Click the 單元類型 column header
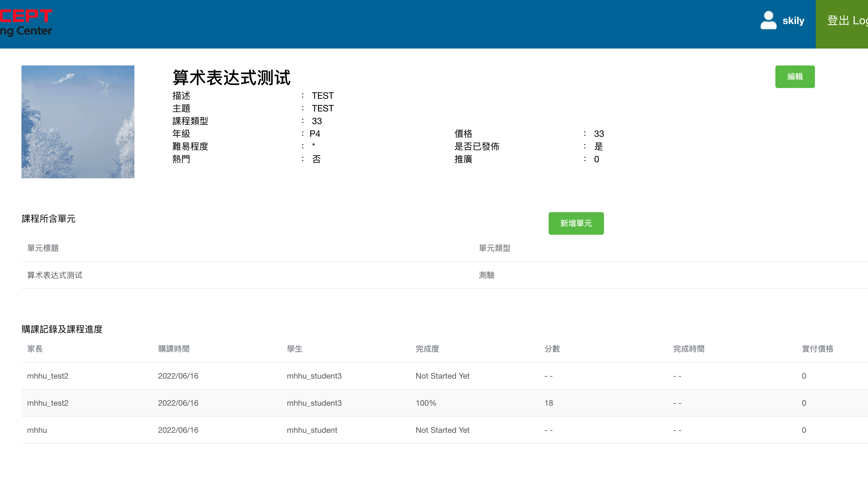The height and width of the screenshot is (483, 868). [494, 248]
